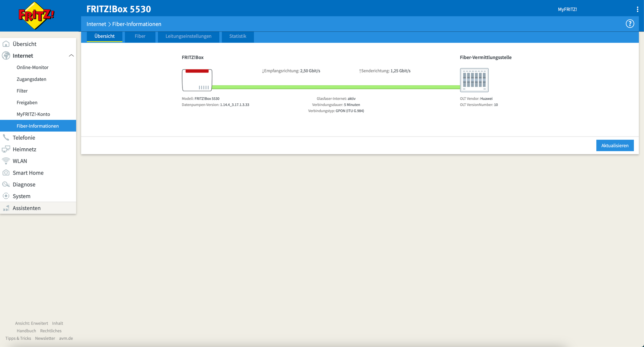Viewport: 644px width, 347px height.
Task: Click the Glasfaser-Internet aktiv status
Action: click(x=336, y=99)
